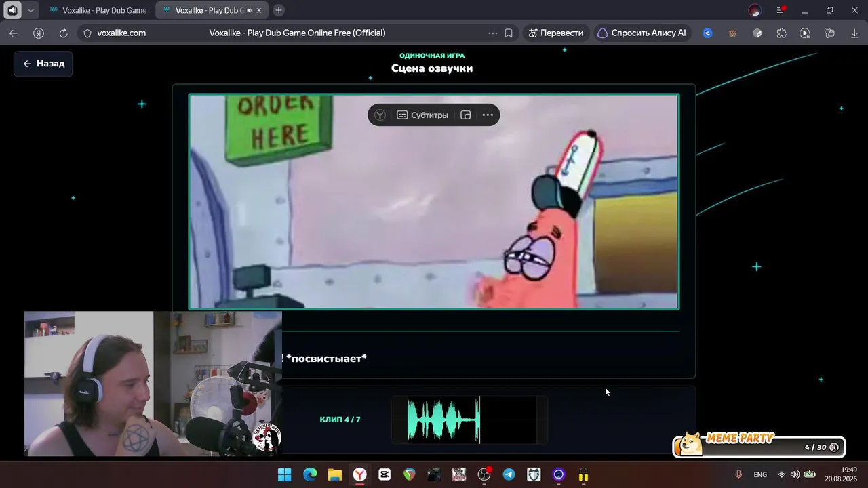The image size is (868, 488).
Task: Open the address bar three-dots menu
Action: tap(493, 33)
